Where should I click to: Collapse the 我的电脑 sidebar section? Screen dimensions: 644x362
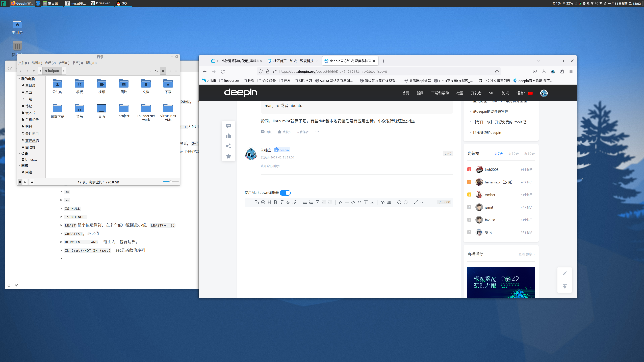[x=19, y=79]
